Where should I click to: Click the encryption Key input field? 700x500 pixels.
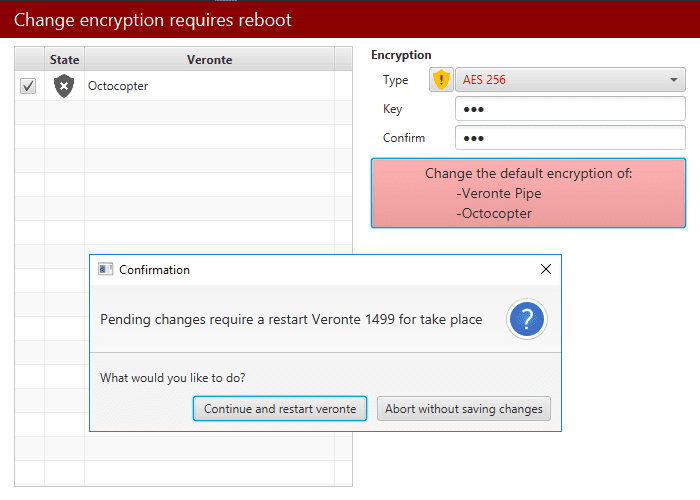tap(570, 109)
